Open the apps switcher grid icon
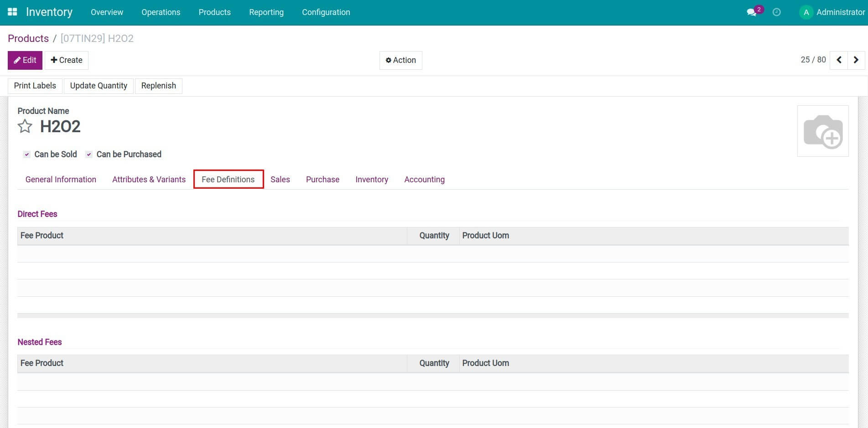This screenshot has width=868, height=428. 12,12
